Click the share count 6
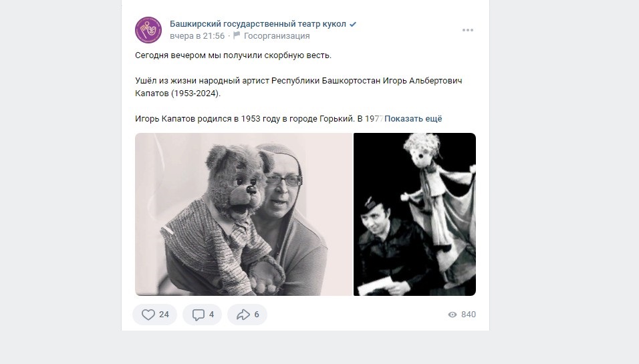 [x=256, y=315]
